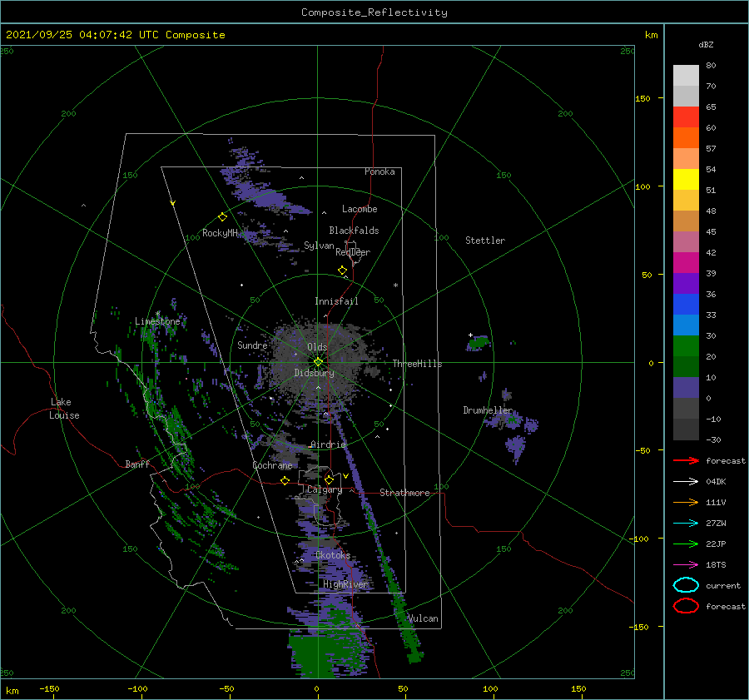Click the dBZ legend heading
Screen dimensions: 749x700
(x=706, y=44)
